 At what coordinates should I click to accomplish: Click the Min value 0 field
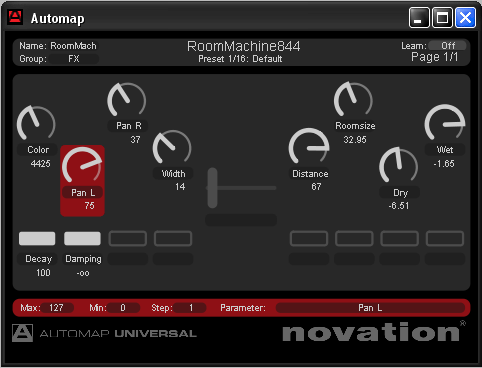(123, 308)
